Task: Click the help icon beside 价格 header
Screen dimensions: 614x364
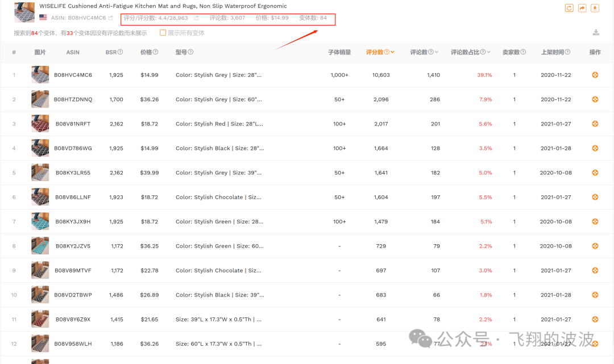Action: pyautogui.click(x=155, y=52)
